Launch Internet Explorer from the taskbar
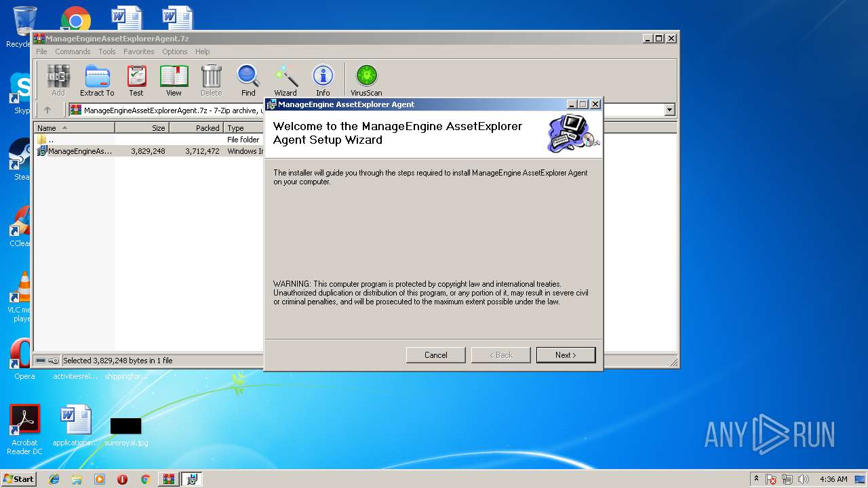 click(x=54, y=479)
